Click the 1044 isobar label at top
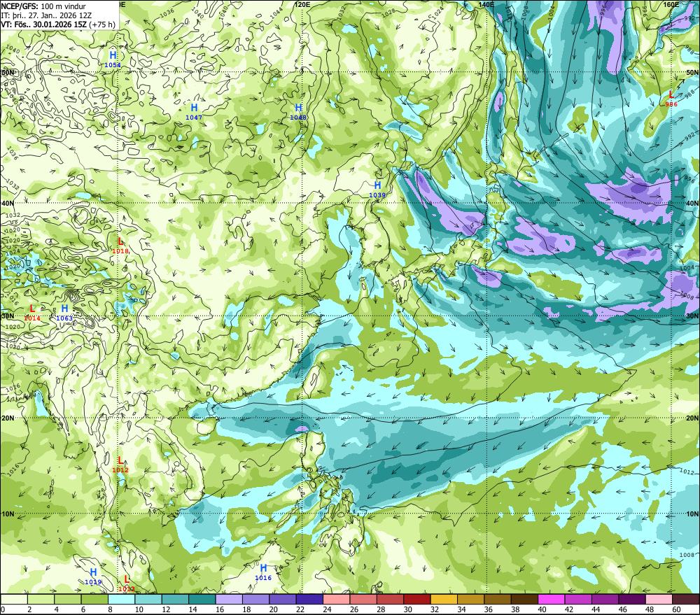The image size is (700, 615). (276, 13)
